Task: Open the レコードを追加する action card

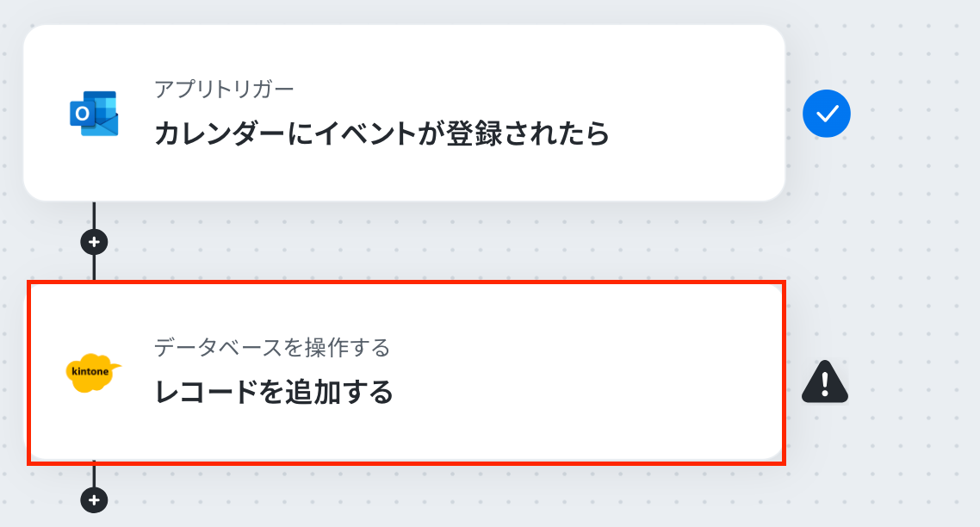Action: [x=406, y=373]
